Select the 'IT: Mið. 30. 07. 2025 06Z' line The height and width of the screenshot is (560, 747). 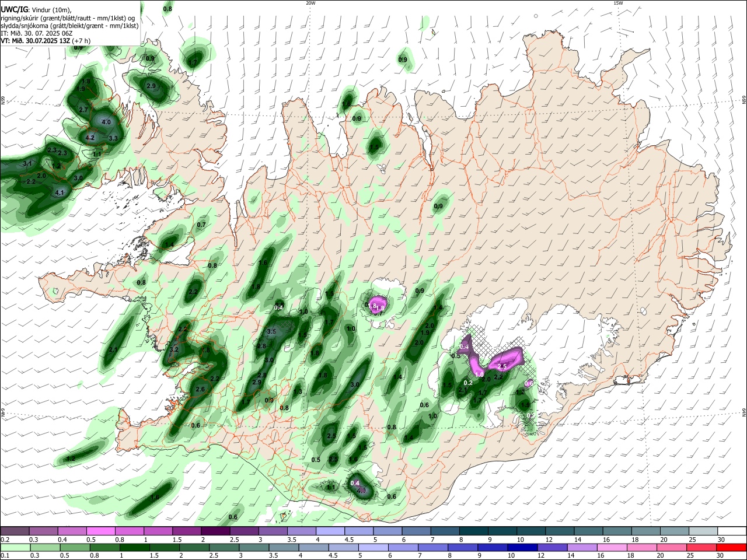(36, 33)
